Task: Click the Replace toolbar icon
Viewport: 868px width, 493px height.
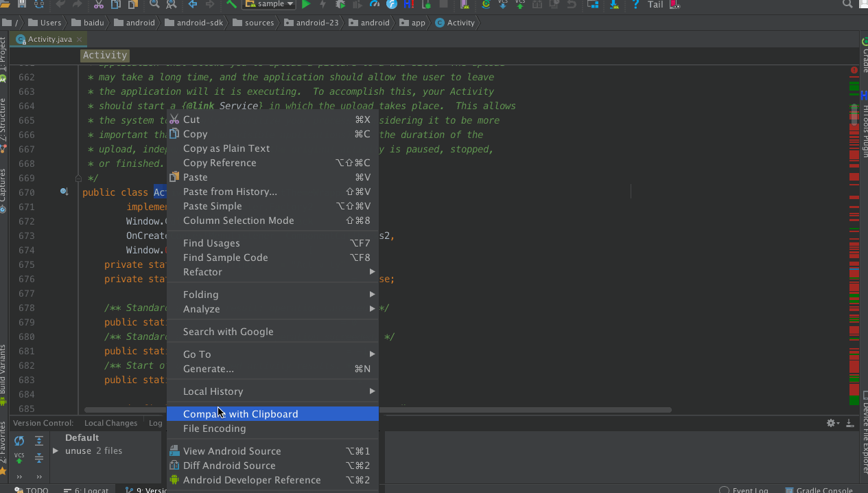Action: pyautogui.click(x=170, y=4)
